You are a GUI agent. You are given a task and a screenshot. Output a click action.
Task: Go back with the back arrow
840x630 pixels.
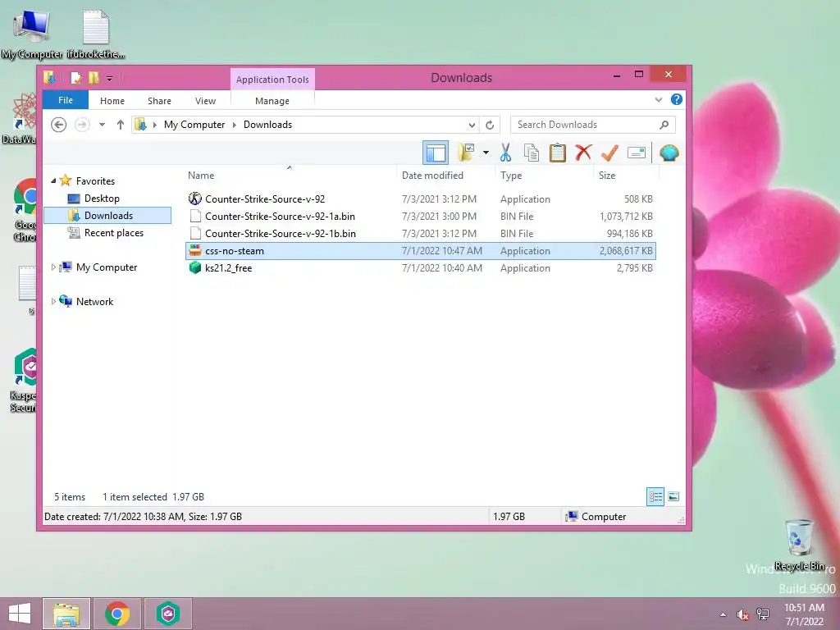58,125
